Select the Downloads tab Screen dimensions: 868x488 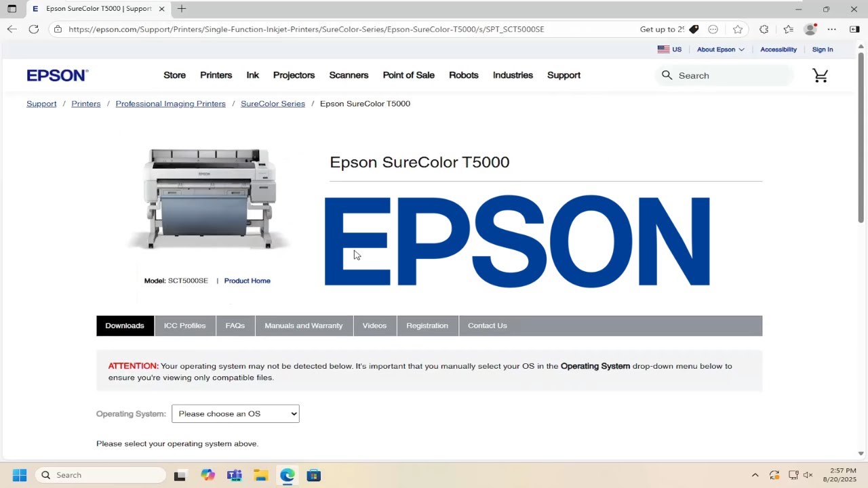[x=125, y=325]
